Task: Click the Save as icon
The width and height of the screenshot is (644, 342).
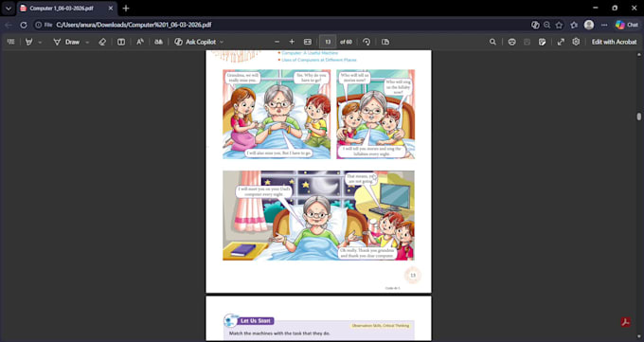Action: pos(542,42)
